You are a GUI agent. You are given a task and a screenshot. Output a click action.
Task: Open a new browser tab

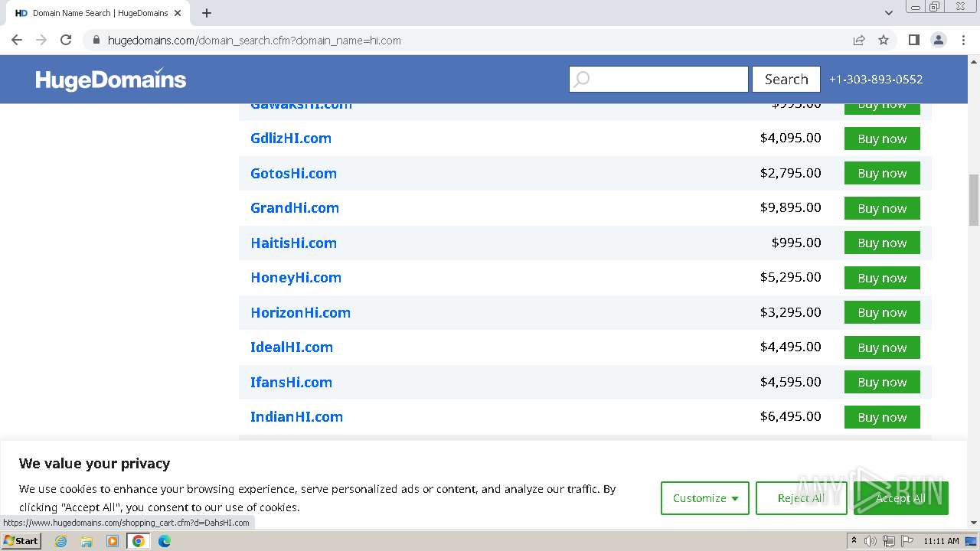pos(207,13)
